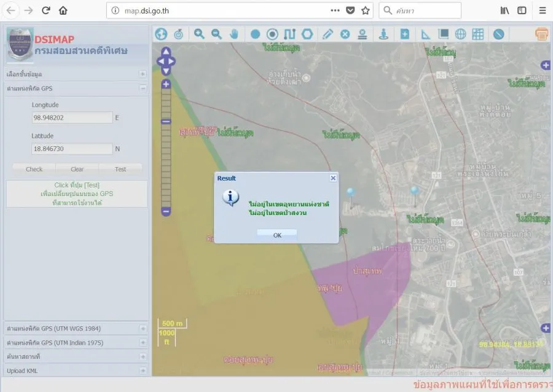
Task: Expand the Upload KML section
Action: pyautogui.click(x=143, y=371)
